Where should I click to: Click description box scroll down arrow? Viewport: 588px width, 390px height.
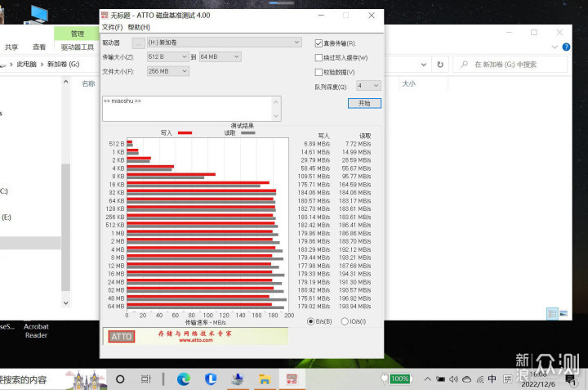point(276,115)
